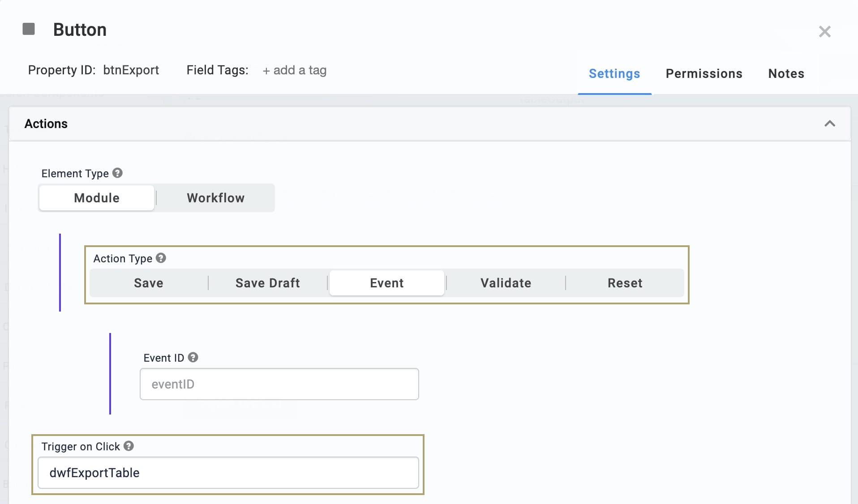Switch to the Settings tab
Viewport: 858px width, 504px height.
tap(614, 74)
